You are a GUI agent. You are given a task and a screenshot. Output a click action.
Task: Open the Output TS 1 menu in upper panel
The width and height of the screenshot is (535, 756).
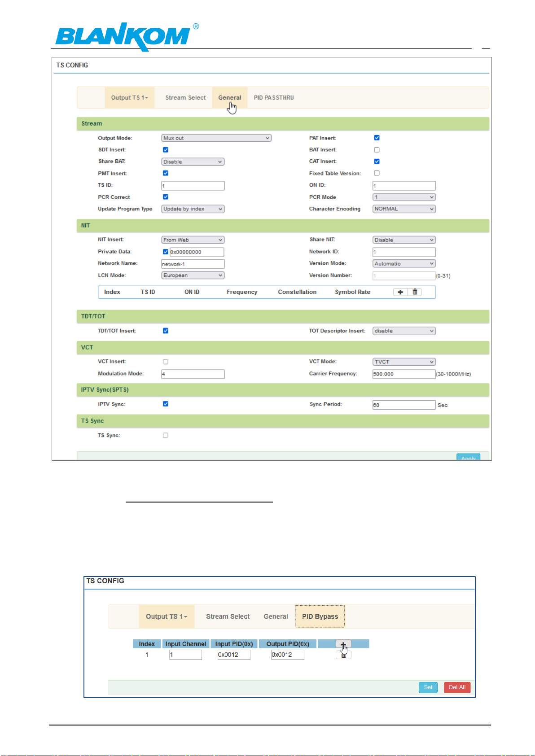coord(130,98)
